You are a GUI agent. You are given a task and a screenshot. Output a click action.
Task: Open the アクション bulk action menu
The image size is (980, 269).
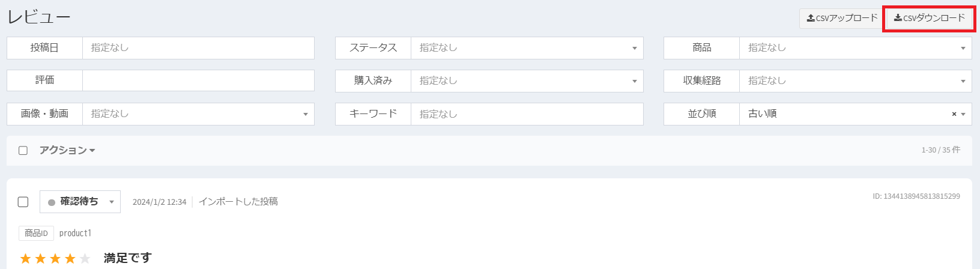coord(67,151)
